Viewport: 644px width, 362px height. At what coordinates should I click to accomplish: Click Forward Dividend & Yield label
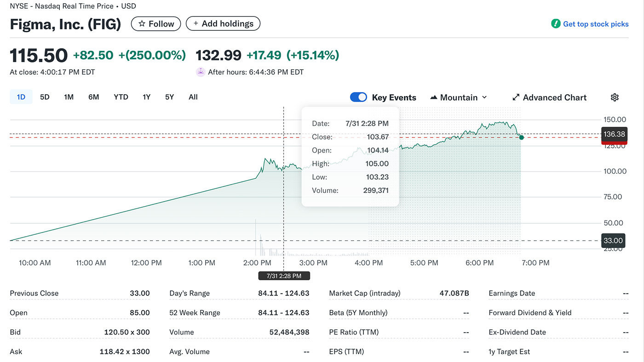click(x=530, y=313)
